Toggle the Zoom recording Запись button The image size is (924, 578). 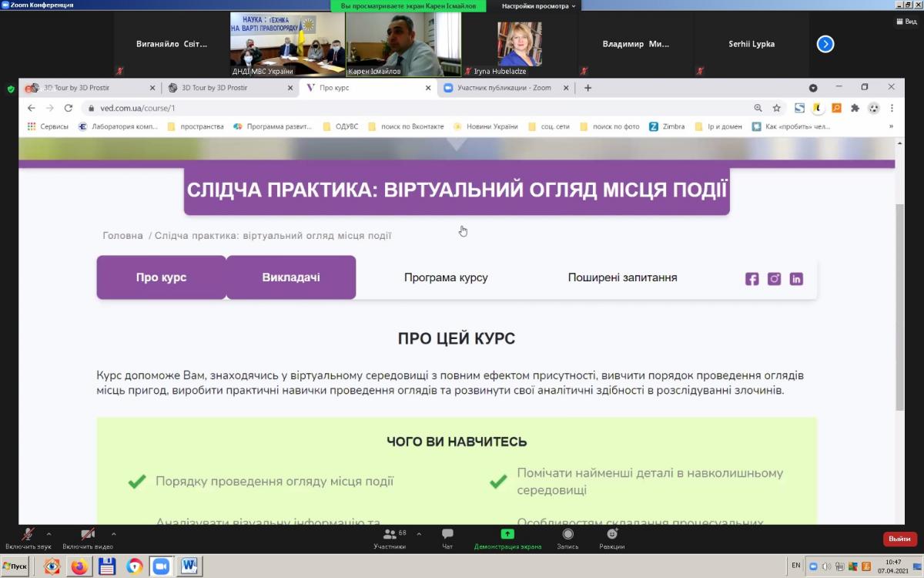tap(567, 538)
